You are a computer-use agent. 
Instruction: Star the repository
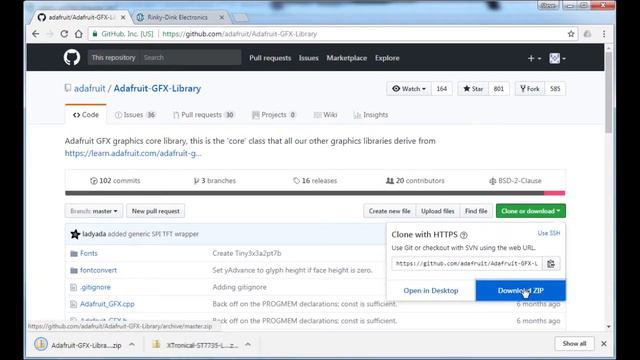473,89
